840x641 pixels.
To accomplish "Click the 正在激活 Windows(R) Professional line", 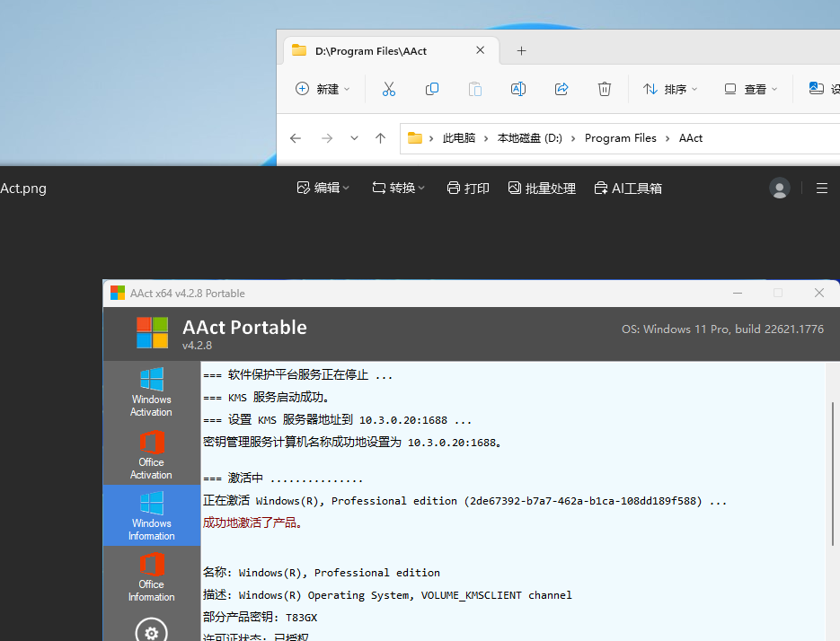I will tap(464, 501).
